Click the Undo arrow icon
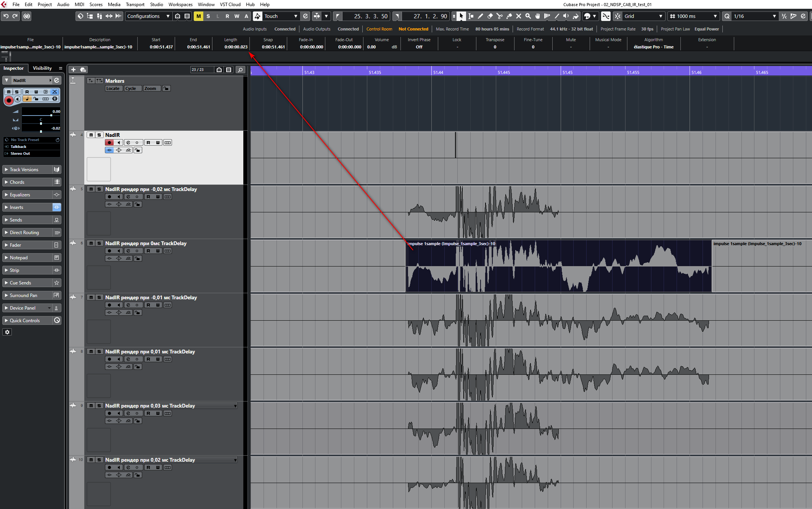The image size is (812, 509). [6, 16]
